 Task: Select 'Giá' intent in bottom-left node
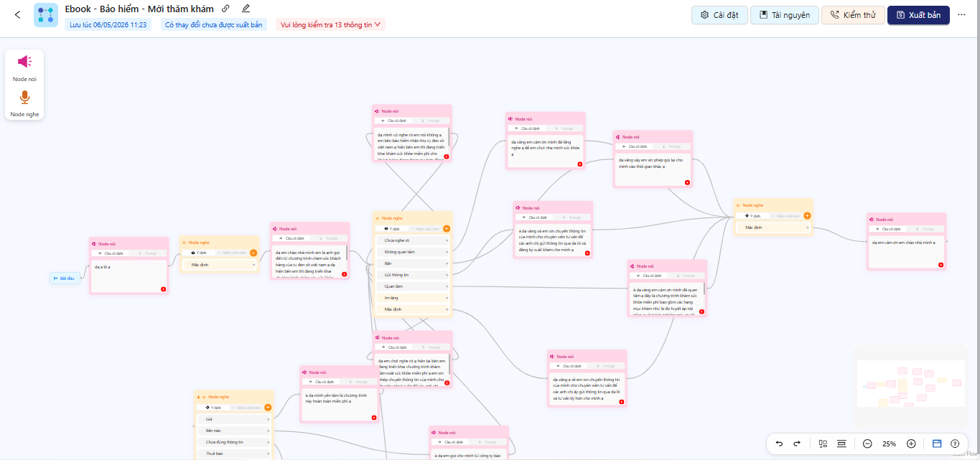click(x=234, y=419)
